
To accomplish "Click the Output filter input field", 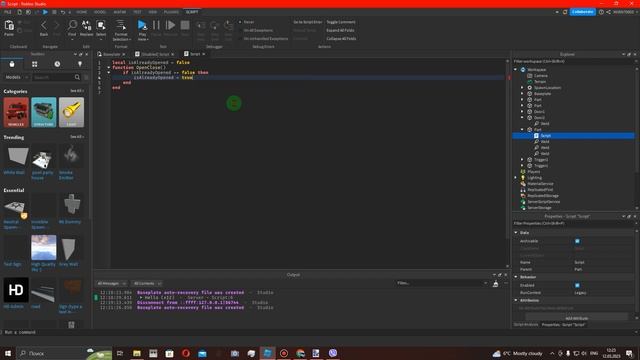I will 441,283.
